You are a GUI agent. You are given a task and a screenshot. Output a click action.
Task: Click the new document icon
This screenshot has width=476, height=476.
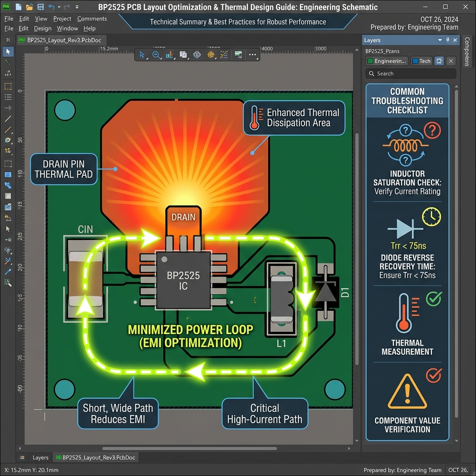(18, 7)
